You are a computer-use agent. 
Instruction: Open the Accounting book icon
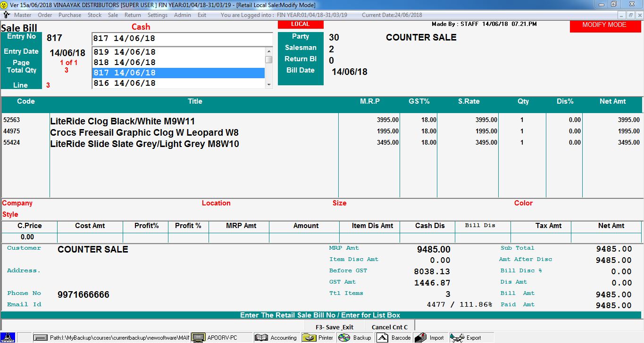(261, 337)
